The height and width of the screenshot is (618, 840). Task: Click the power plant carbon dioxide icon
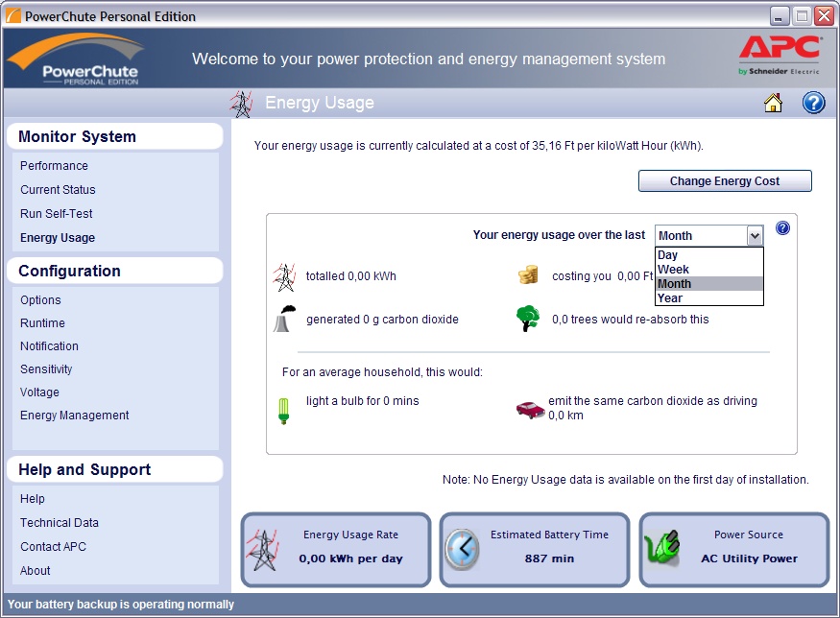pyautogui.click(x=284, y=320)
